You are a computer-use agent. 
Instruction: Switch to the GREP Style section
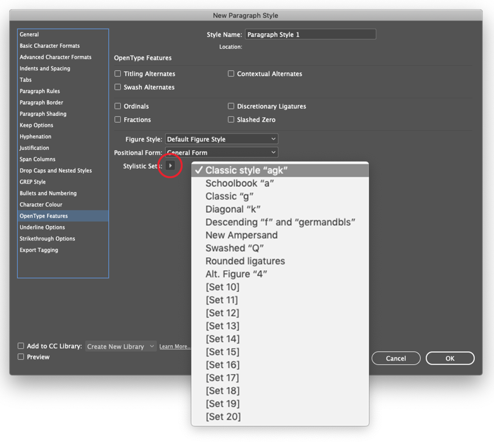(32, 182)
